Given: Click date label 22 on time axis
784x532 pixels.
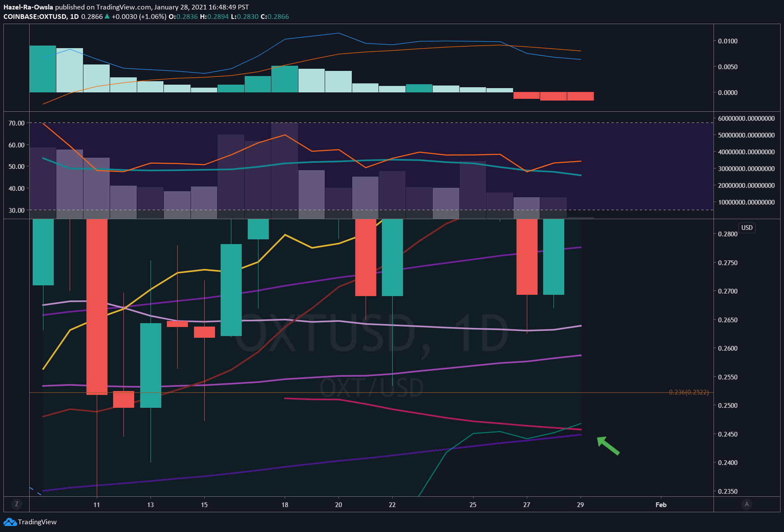Looking at the screenshot, I should click(x=392, y=504).
